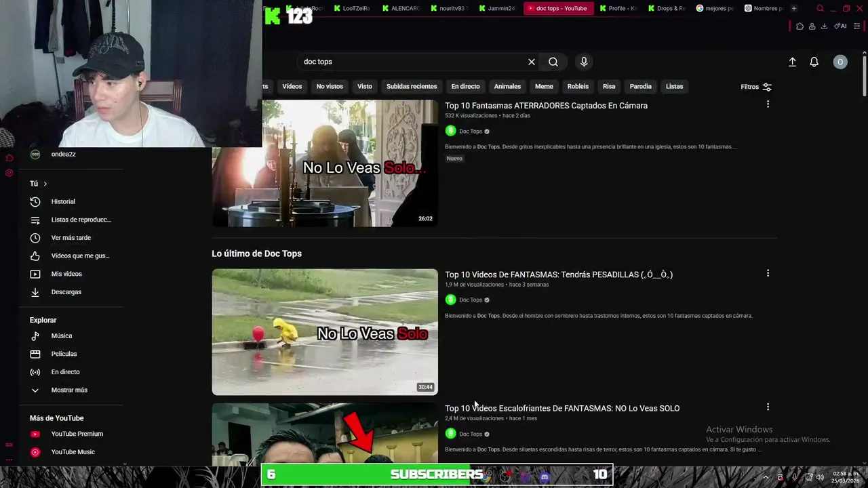The image size is (868, 488).
Task: Select the Robleis filter chip
Action: point(578,86)
